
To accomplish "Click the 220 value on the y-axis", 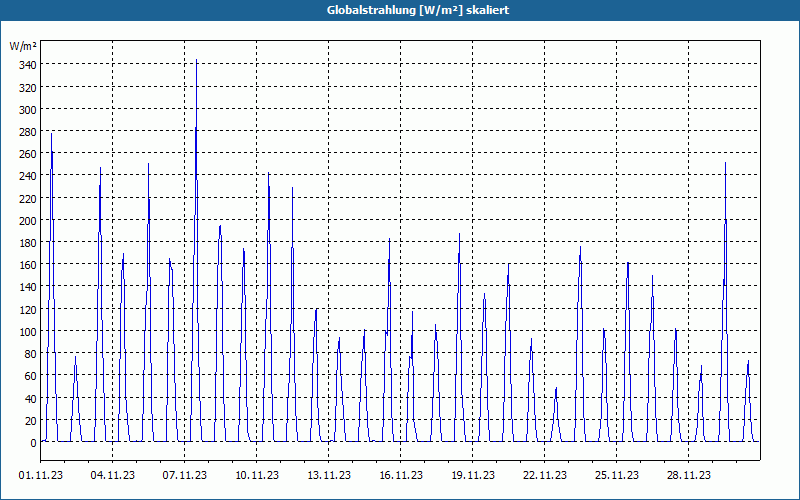I will tap(28, 198).
